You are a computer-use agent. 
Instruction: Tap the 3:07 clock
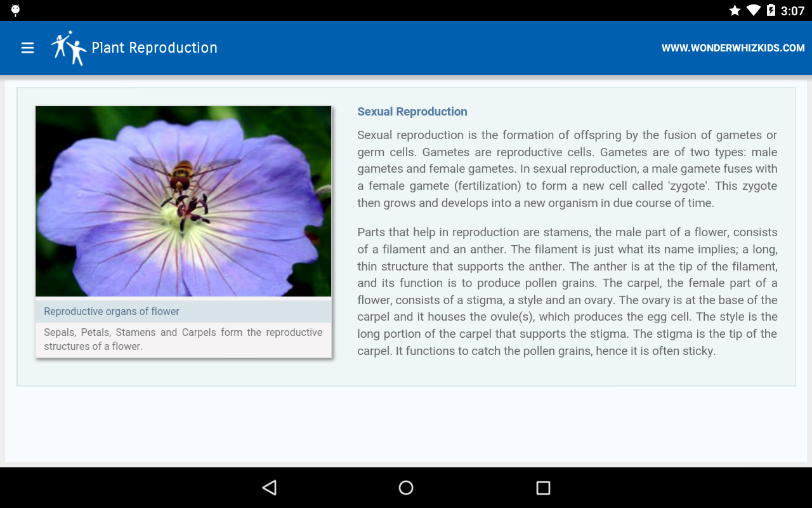pyautogui.click(x=793, y=11)
